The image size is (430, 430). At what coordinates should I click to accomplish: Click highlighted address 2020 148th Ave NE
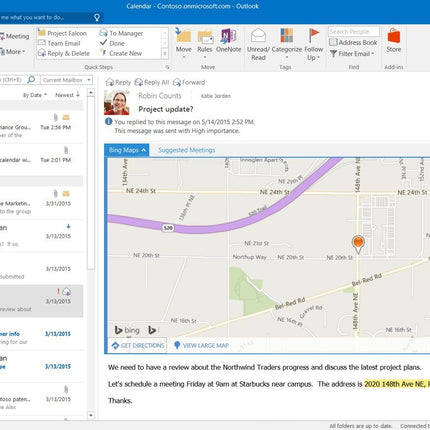pos(397,384)
